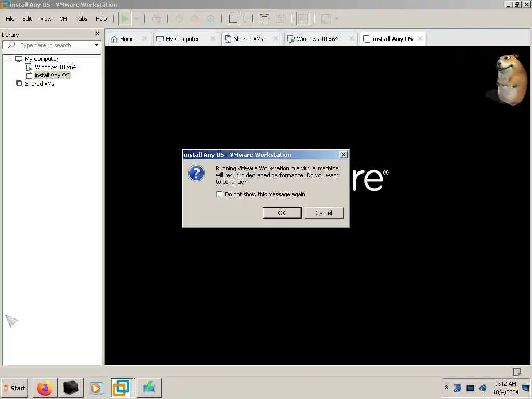Click the Unity mode toolbar icon
This screenshot has height=399, width=532.
[280, 19]
